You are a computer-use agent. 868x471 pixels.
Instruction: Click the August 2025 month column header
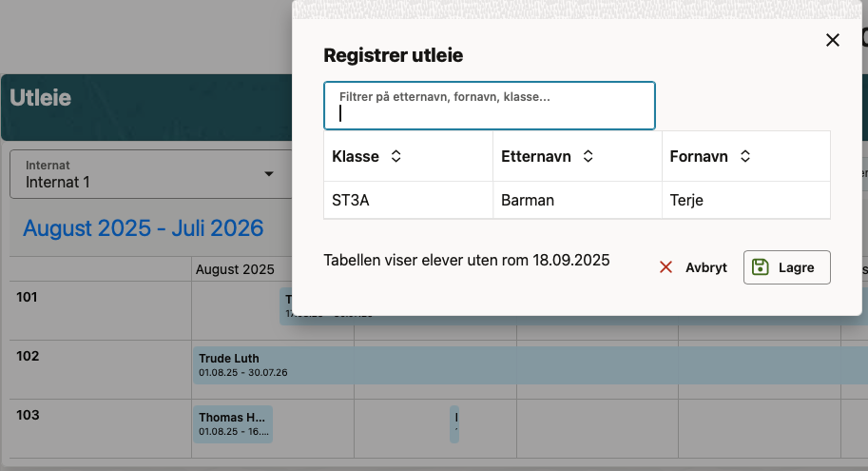pyautogui.click(x=235, y=269)
